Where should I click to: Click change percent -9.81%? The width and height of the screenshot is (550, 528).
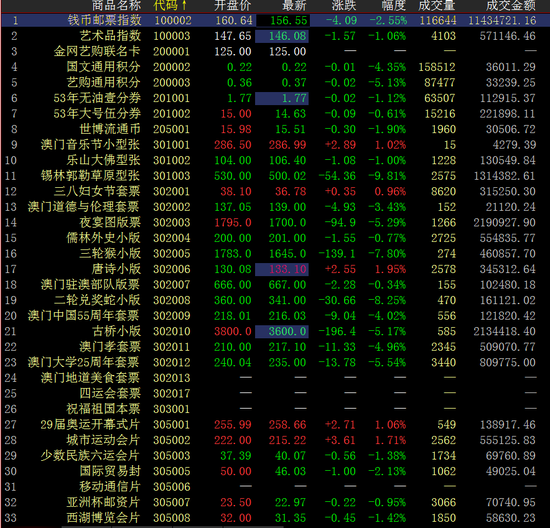[x=387, y=176]
